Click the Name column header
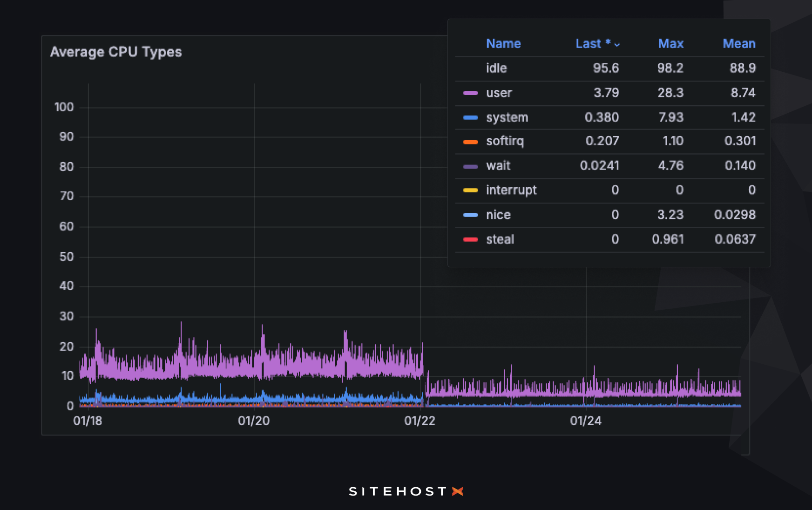Viewport: 812px width, 510px height. tap(503, 44)
